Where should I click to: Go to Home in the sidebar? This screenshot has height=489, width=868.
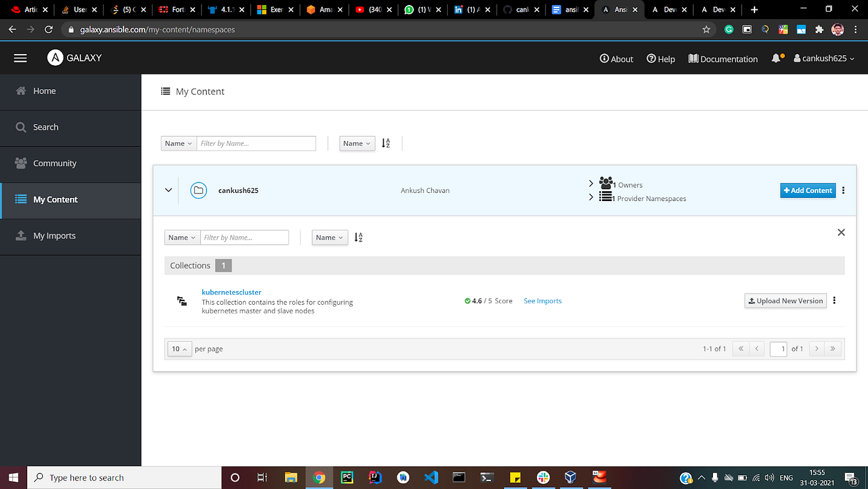click(71, 91)
